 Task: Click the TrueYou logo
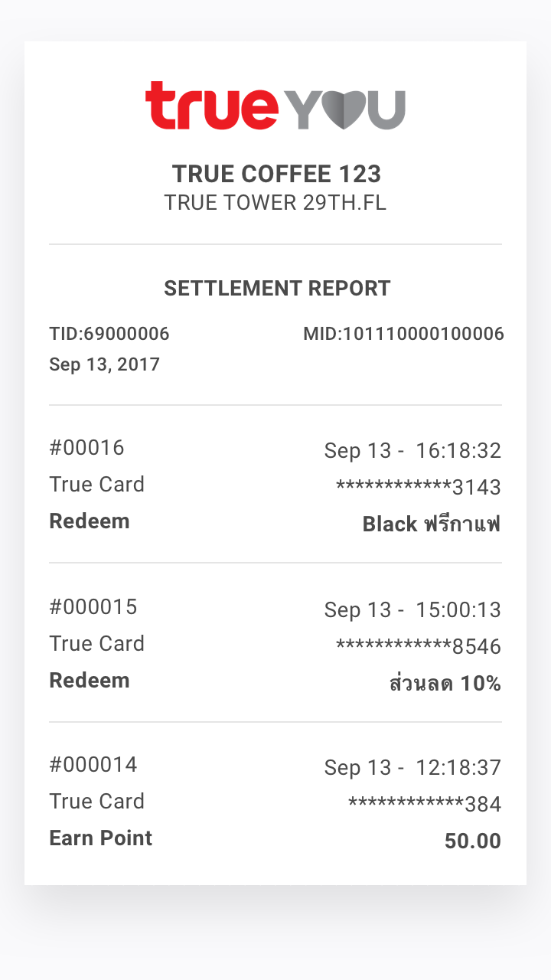coord(275,106)
